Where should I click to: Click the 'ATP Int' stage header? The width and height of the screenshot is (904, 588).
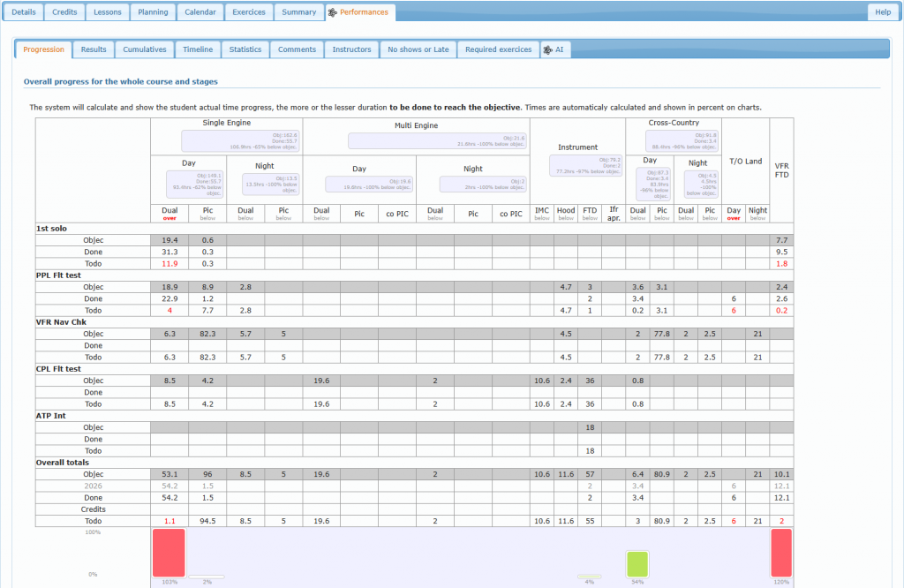tap(50, 415)
